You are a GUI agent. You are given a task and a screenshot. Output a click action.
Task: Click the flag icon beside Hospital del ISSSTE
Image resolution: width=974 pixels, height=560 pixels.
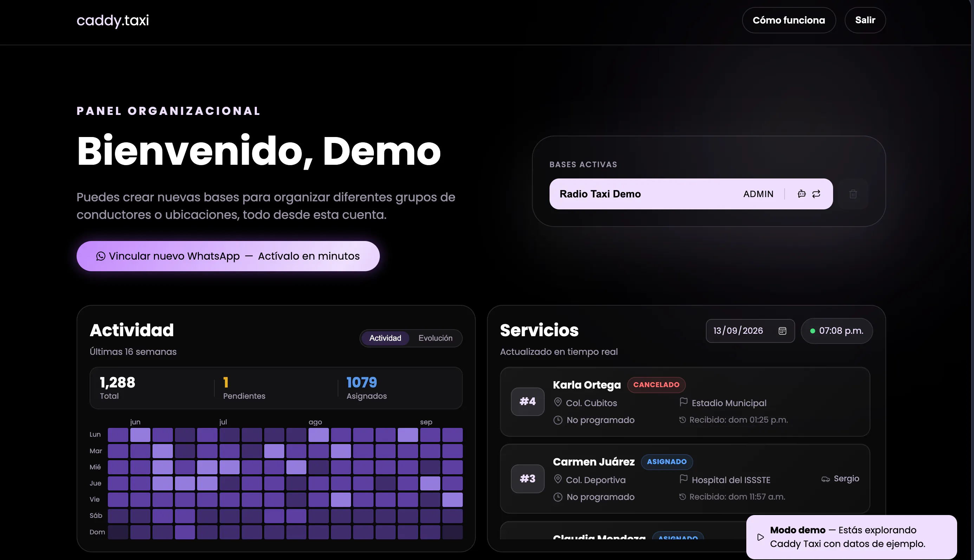(683, 479)
